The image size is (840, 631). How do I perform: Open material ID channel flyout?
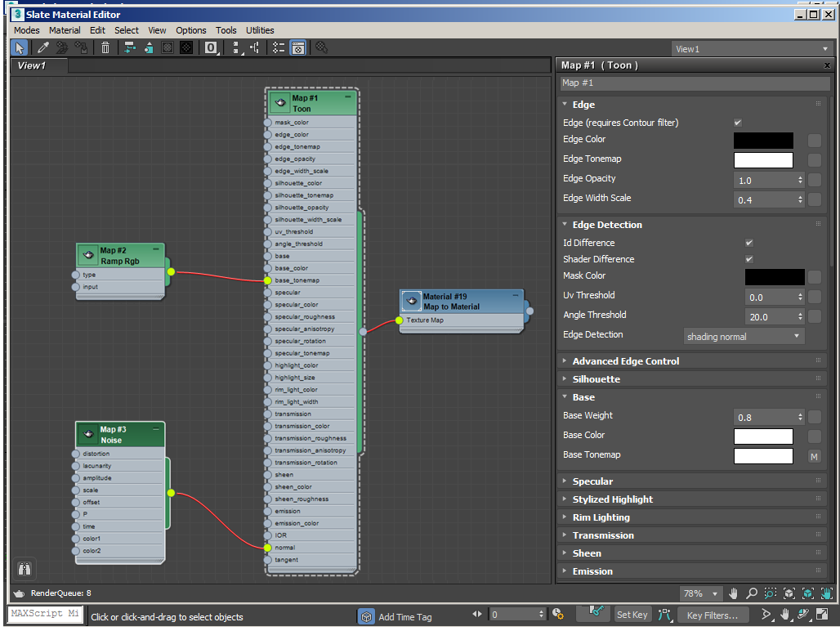coord(211,47)
